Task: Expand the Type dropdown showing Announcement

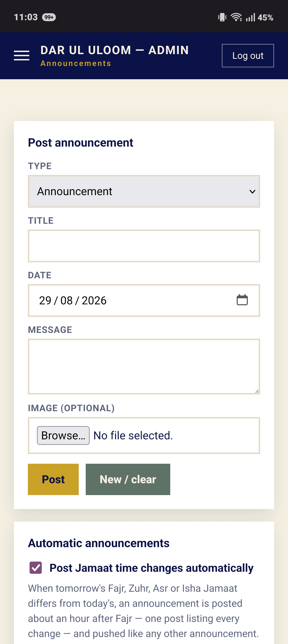Action: (144, 191)
